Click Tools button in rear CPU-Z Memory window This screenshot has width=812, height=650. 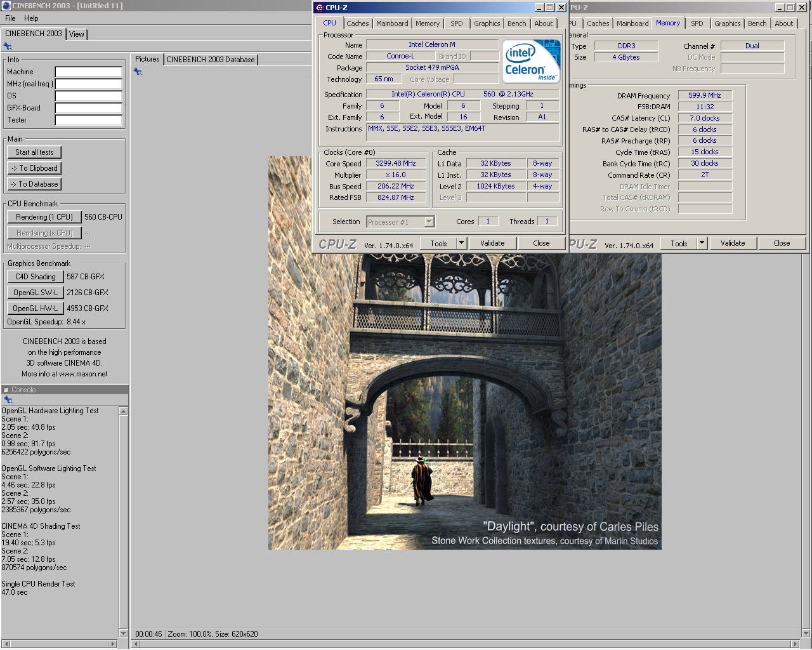pos(679,243)
